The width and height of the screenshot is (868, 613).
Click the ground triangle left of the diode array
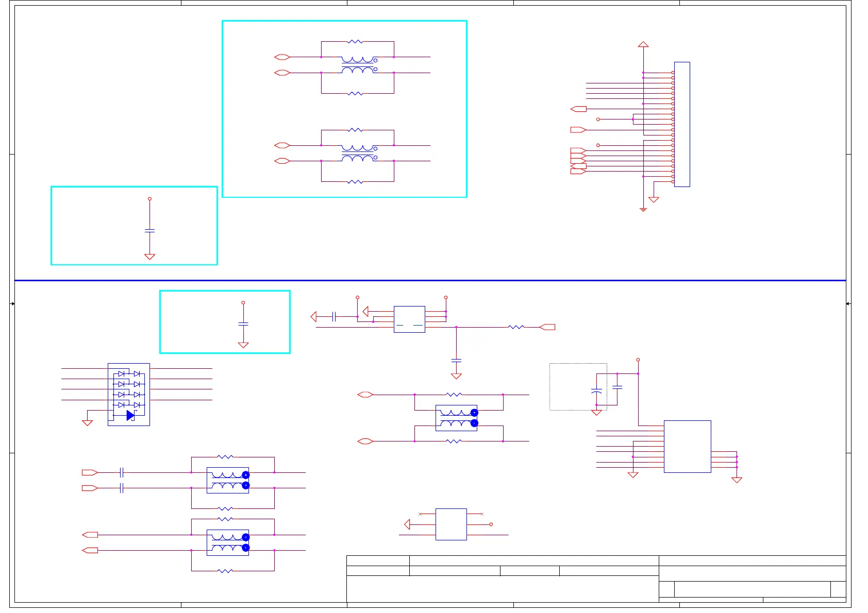pyautogui.click(x=88, y=423)
